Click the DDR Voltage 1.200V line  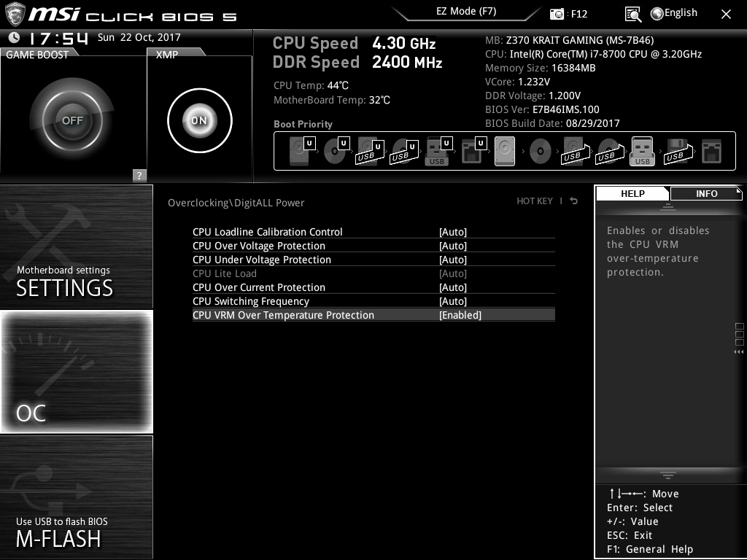[x=533, y=96]
